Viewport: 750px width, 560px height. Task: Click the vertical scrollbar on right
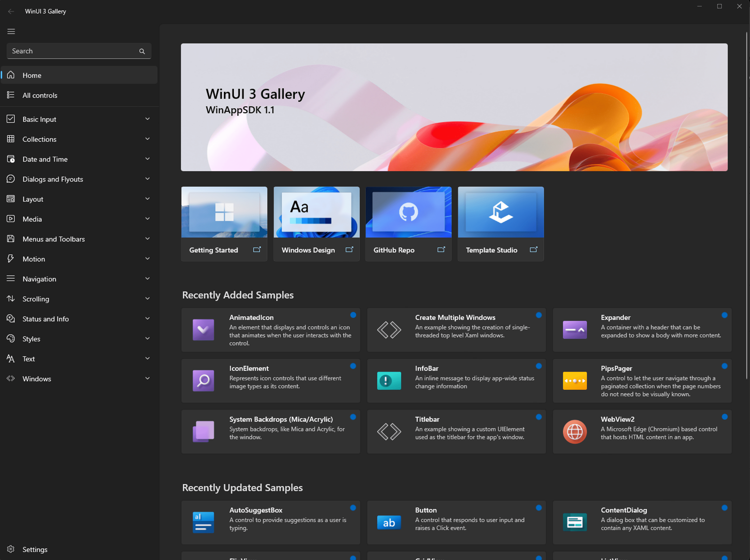[x=746, y=203]
